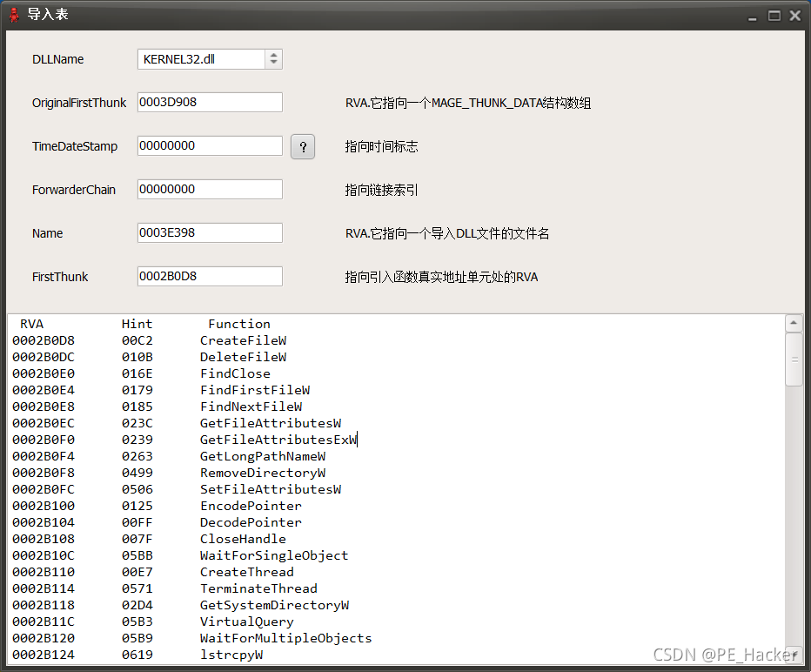Select the FindNextFileW entry
This screenshot has height=672, width=811.
pos(251,407)
